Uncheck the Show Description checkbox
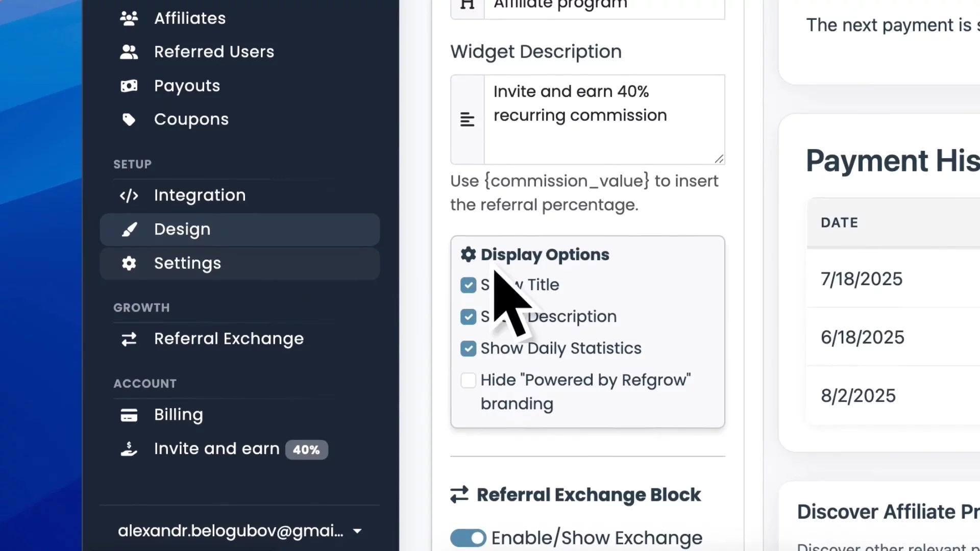 click(468, 317)
